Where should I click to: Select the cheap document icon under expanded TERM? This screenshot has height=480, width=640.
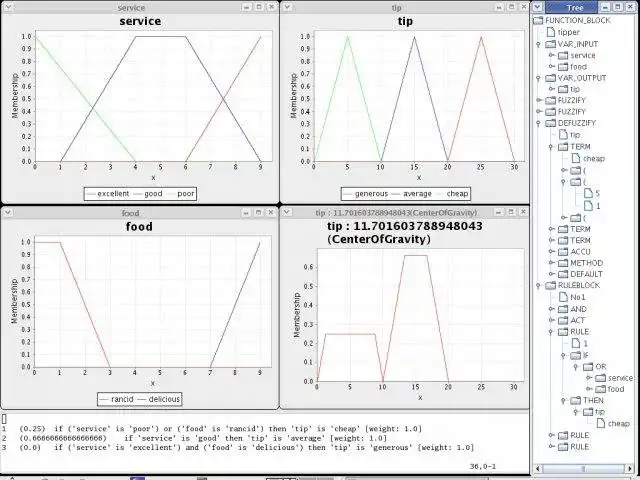tap(576, 158)
